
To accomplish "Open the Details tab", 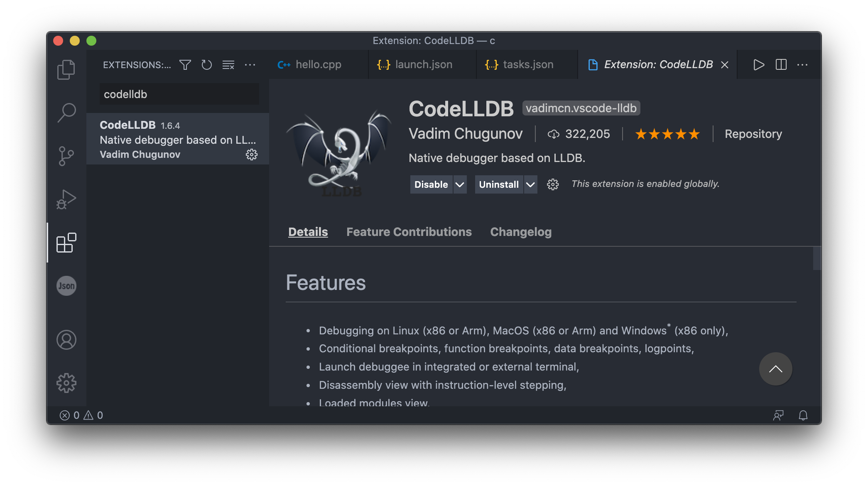I will click(308, 232).
